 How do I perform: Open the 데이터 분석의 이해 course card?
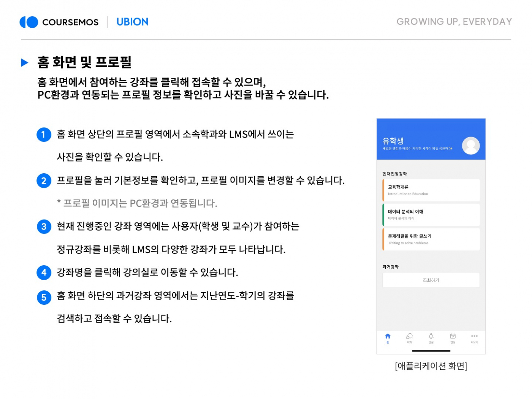click(x=431, y=215)
